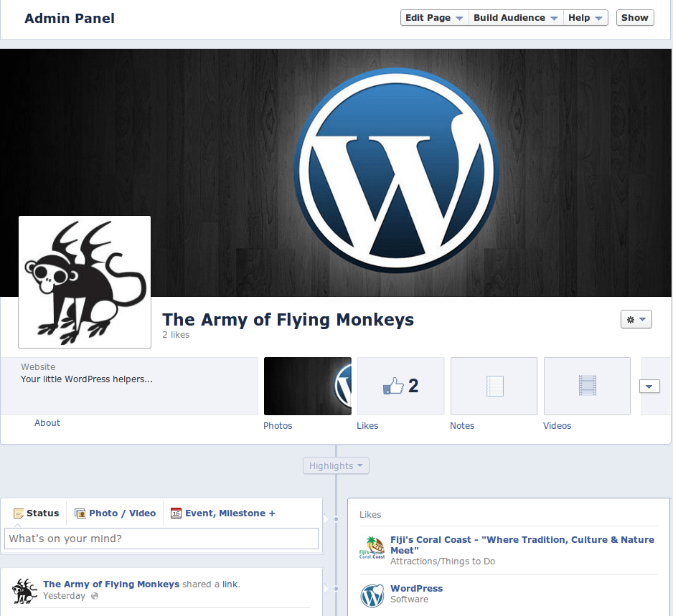The width and height of the screenshot is (673, 616).
Task: Open the Likes link under the tile
Action: 367,425
